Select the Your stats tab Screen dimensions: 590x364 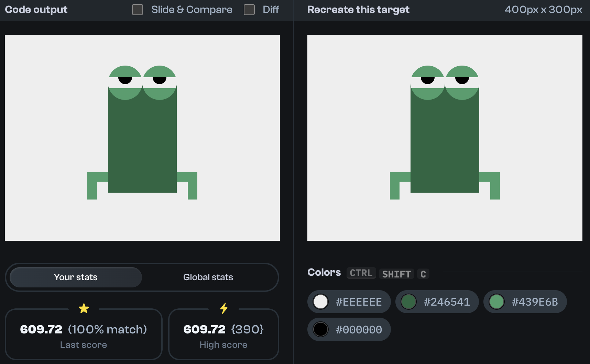75,277
